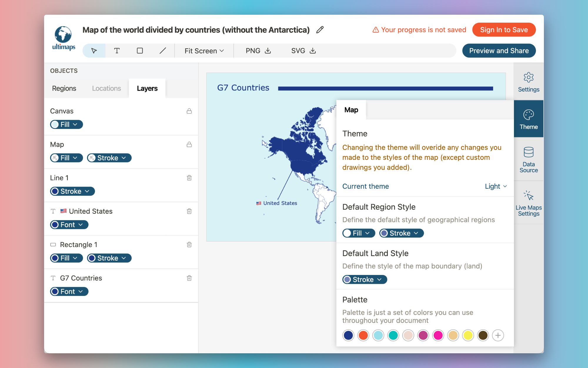This screenshot has height=368, width=588.
Task: Pick the orange palette color swatch
Action: (x=363, y=335)
